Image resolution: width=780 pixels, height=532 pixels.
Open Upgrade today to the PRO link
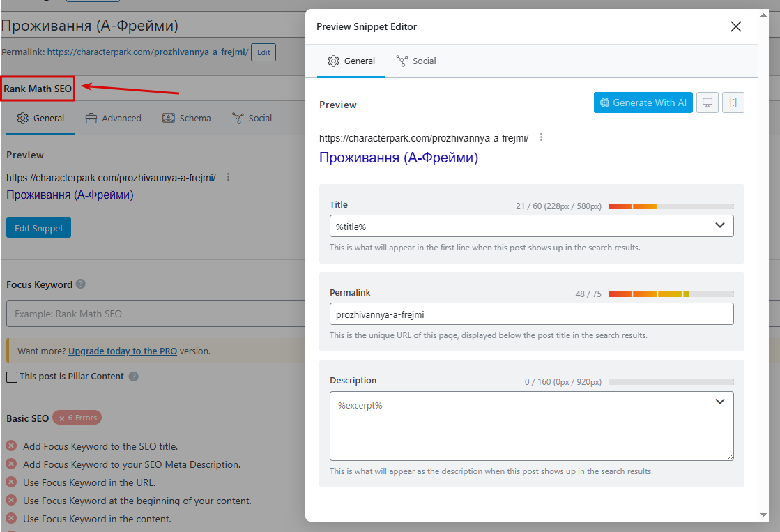(x=122, y=351)
